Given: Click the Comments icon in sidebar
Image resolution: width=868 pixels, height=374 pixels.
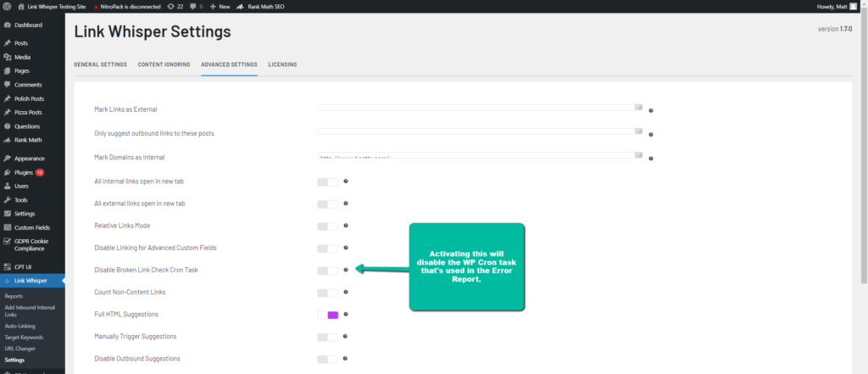Looking at the screenshot, I should pyautogui.click(x=7, y=85).
